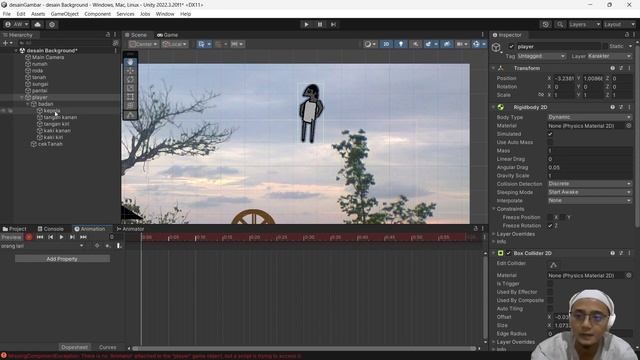This screenshot has height=360, width=640.
Task: Collapse the player object in Hierarchy
Action: (22, 97)
